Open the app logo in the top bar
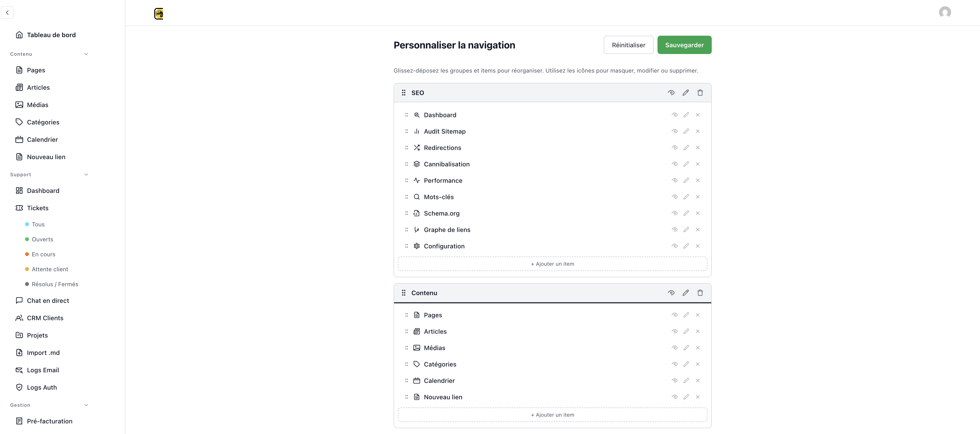The image size is (980, 434). 159,13
